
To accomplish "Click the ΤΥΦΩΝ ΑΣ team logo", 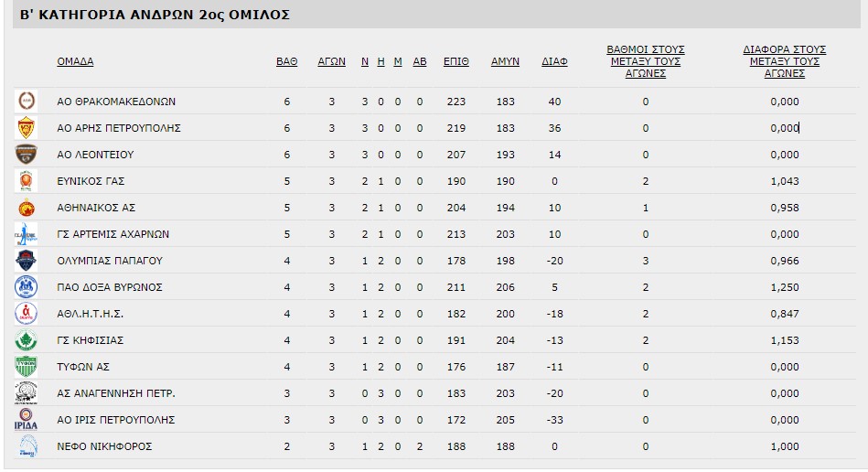I will [26, 367].
